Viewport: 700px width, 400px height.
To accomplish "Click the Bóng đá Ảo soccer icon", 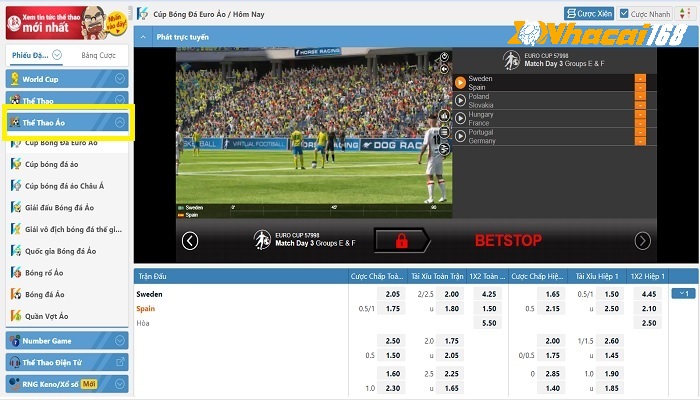I will (x=16, y=294).
